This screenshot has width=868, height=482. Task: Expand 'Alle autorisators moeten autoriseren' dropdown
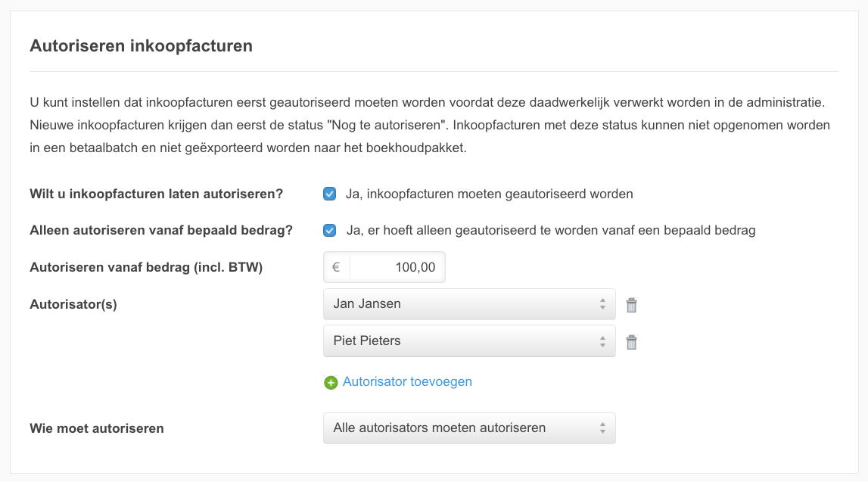point(468,428)
